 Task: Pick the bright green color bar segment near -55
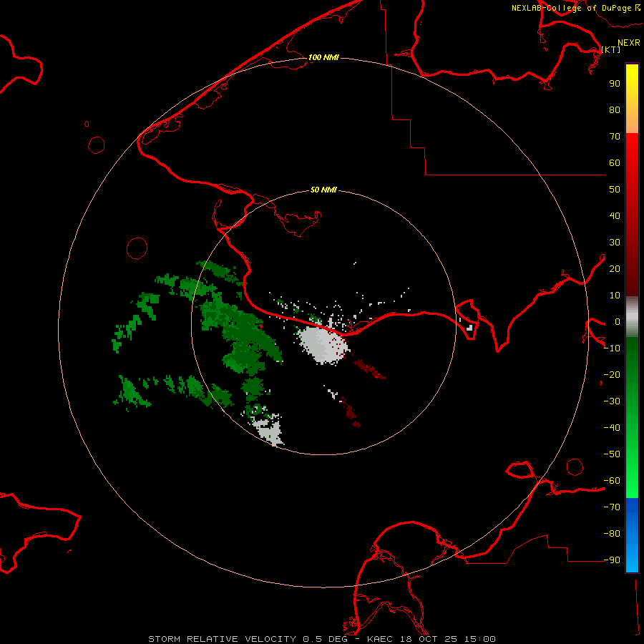click(632, 467)
